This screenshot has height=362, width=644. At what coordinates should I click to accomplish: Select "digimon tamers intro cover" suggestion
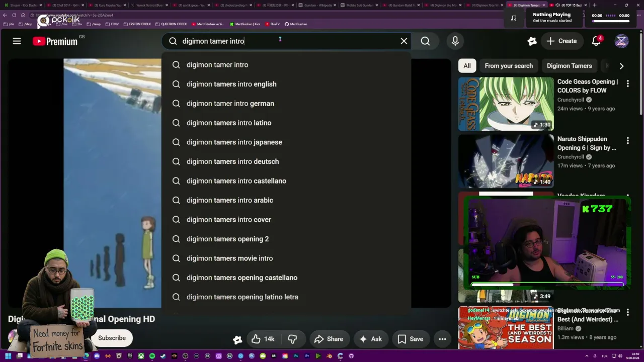[x=286, y=220]
